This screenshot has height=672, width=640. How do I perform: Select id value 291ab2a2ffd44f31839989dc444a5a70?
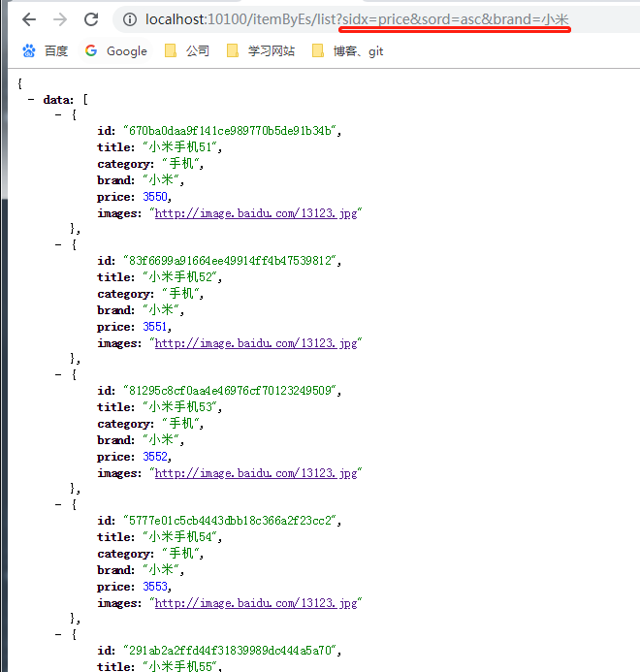230,651
